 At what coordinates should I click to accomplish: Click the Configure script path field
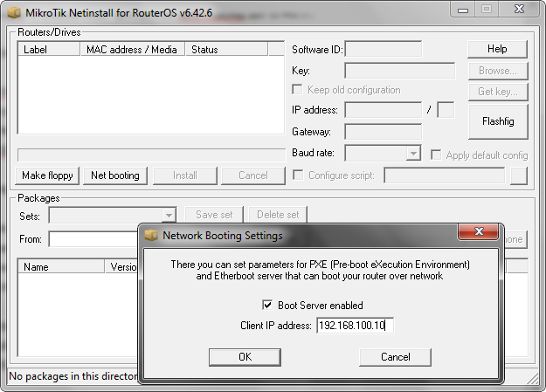click(445, 175)
